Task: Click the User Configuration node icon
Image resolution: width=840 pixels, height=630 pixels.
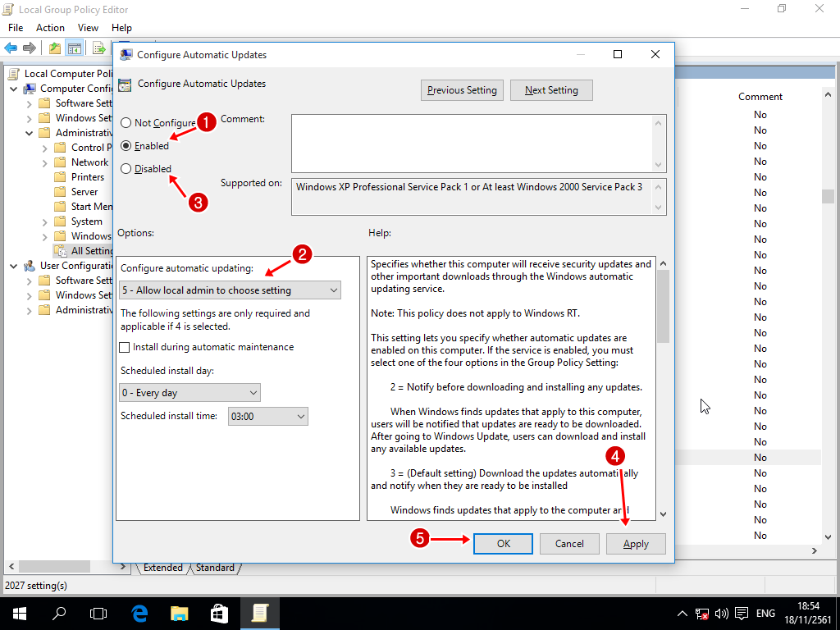Action: click(30, 266)
